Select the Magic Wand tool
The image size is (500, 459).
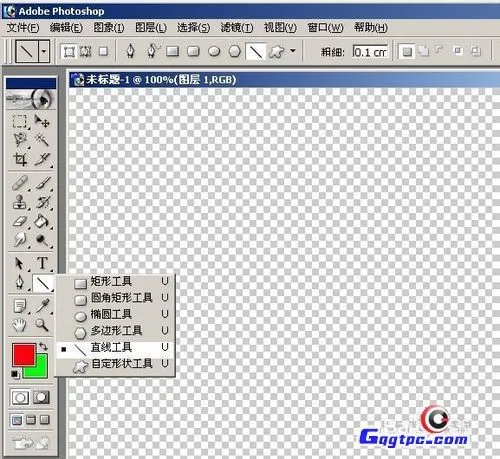[x=42, y=140]
